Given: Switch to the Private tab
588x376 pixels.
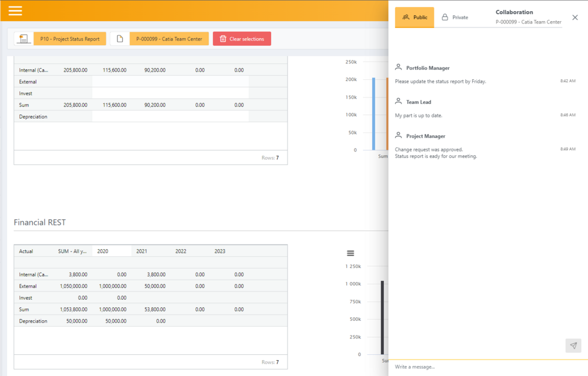Looking at the screenshot, I should point(455,18).
